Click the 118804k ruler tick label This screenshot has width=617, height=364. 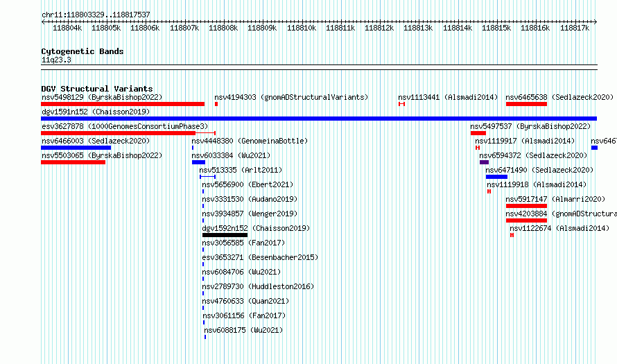coord(67,28)
